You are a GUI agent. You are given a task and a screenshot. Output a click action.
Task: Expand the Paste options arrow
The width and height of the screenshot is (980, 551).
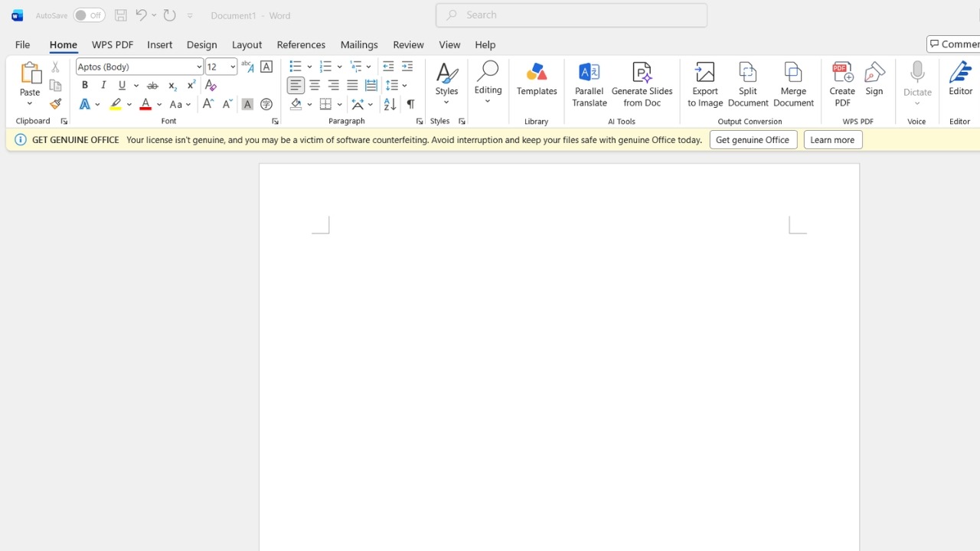pos(30,104)
